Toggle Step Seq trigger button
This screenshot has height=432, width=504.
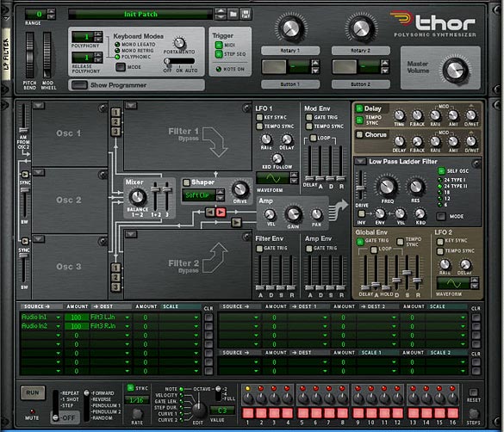(x=219, y=54)
